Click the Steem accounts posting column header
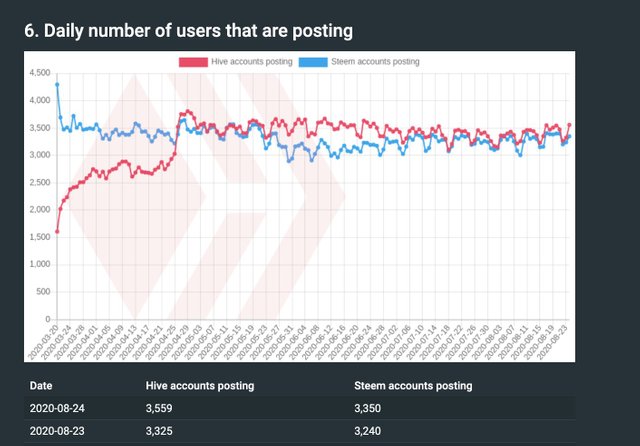640x446 pixels. pos(413,386)
